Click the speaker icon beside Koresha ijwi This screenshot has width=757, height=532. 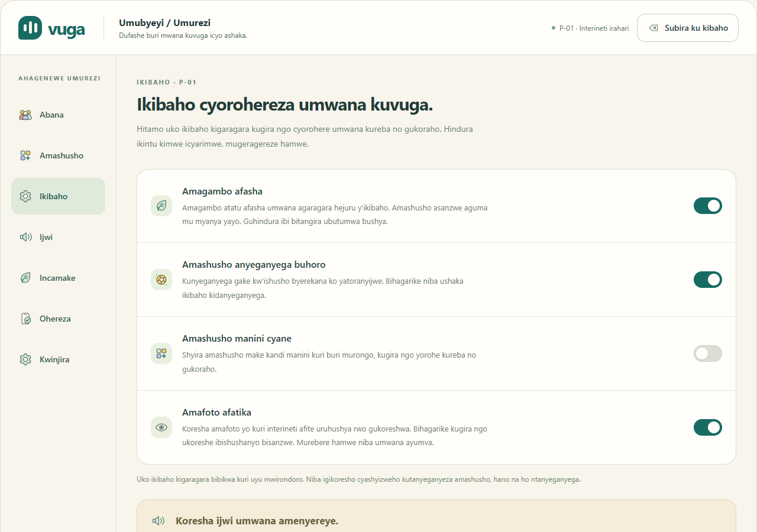click(x=158, y=521)
